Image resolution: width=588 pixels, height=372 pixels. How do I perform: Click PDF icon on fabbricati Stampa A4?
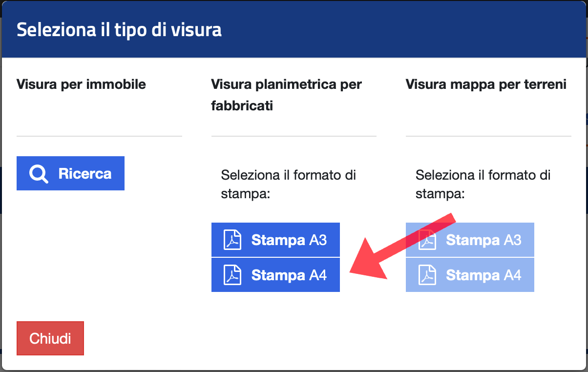click(232, 275)
